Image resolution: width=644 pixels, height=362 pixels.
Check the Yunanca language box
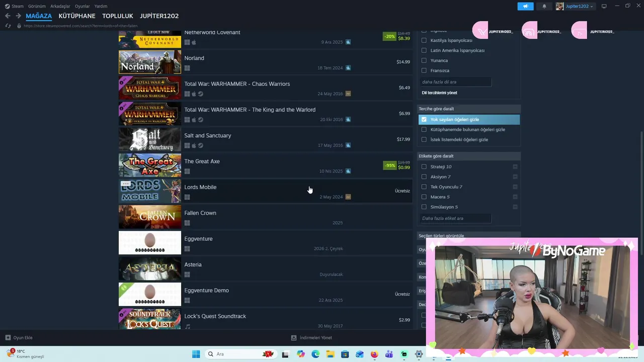click(x=424, y=60)
